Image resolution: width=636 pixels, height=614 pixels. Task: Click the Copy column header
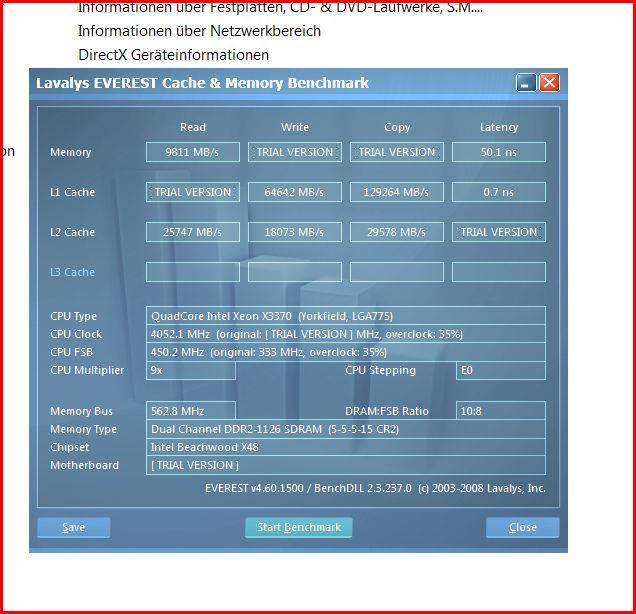[397, 127]
